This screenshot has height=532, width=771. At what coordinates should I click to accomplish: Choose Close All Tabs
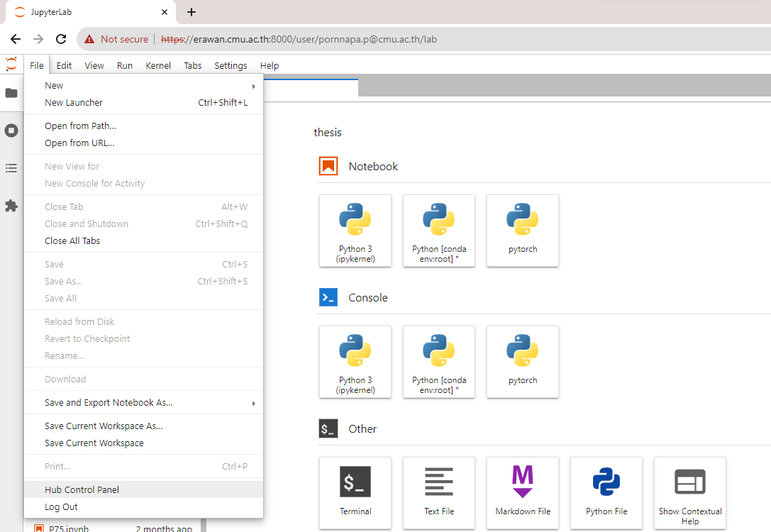(143, 241)
